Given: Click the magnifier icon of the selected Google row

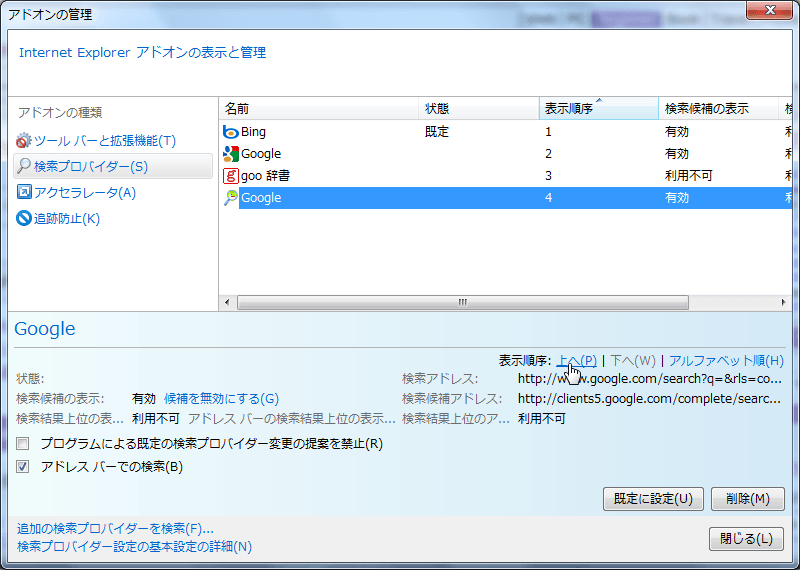Looking at the screenshot, I should pos(231,198).
